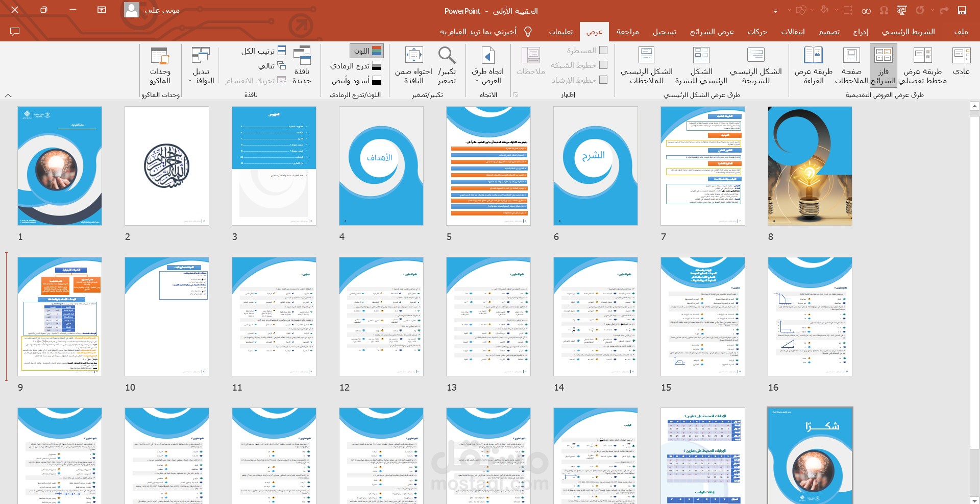The width and height of the screenshot is (980, 504).
Task: Switch to Reading View (طريقة عرض القراءة)
Action: click(x=814, y=66)
